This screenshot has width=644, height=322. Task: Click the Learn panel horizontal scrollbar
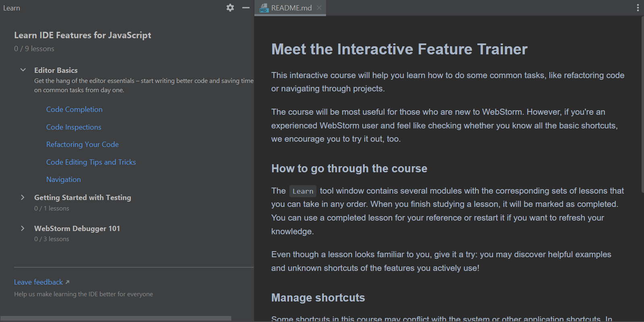[116, 318]
